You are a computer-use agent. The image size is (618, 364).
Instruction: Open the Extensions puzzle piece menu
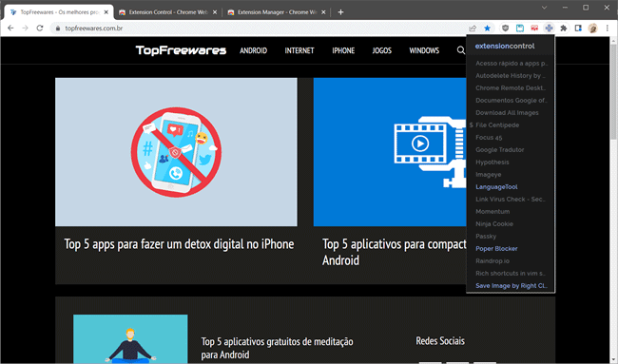pyautogui.click(x=564, y=28)
